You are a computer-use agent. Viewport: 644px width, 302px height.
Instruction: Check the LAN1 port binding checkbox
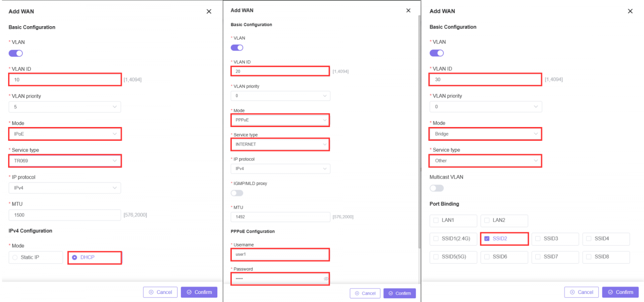click(x=436, y=220)
